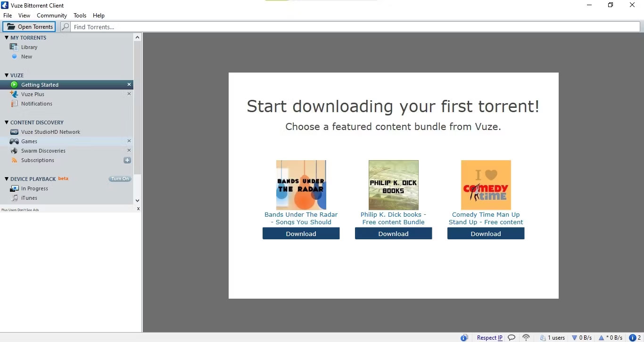Click the down arrow download speed indicator

pos(574,338)
